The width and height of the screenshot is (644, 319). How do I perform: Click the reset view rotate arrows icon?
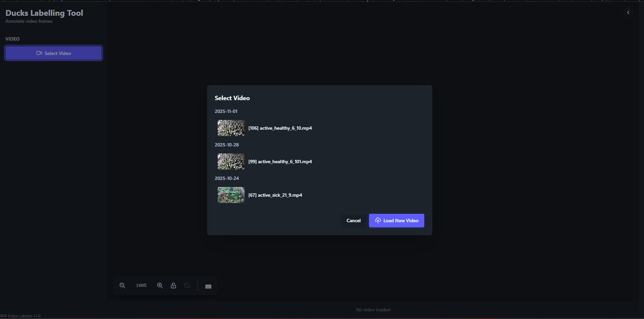187,285
